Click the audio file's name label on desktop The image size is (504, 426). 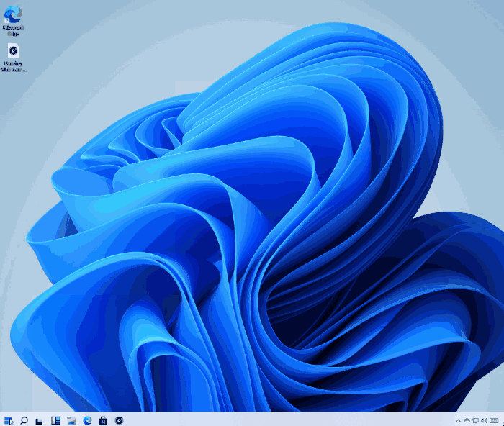pyautogui.click(x=13, y=67)
